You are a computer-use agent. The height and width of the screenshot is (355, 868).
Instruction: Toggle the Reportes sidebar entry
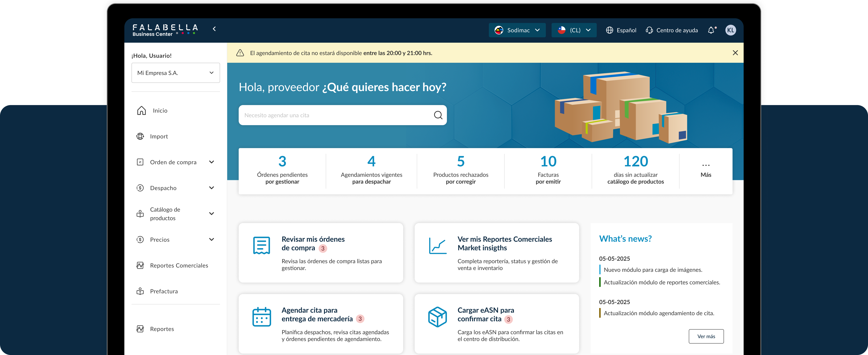(162, 329)
